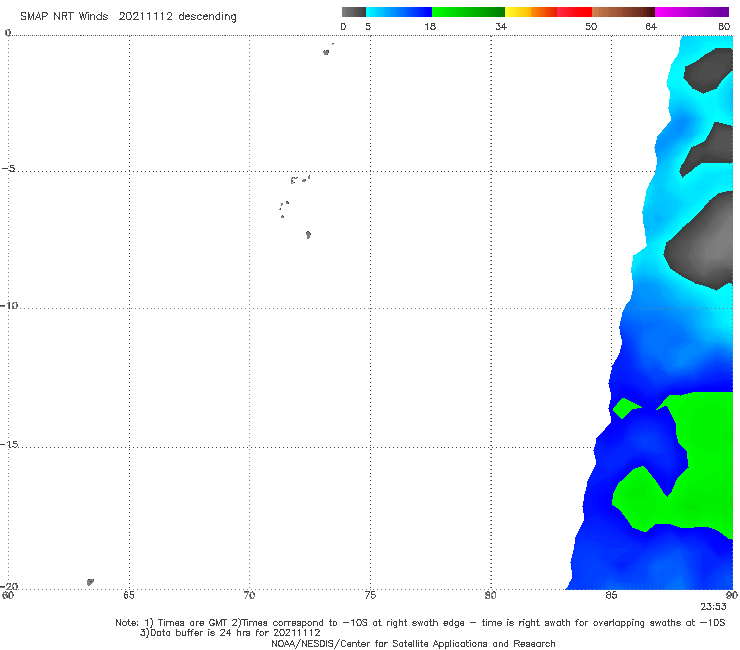Viewport: 740px width, 650px height.
Task: Click the color bar label '18'
Action: pyautogui.click(x=430, y=26)
